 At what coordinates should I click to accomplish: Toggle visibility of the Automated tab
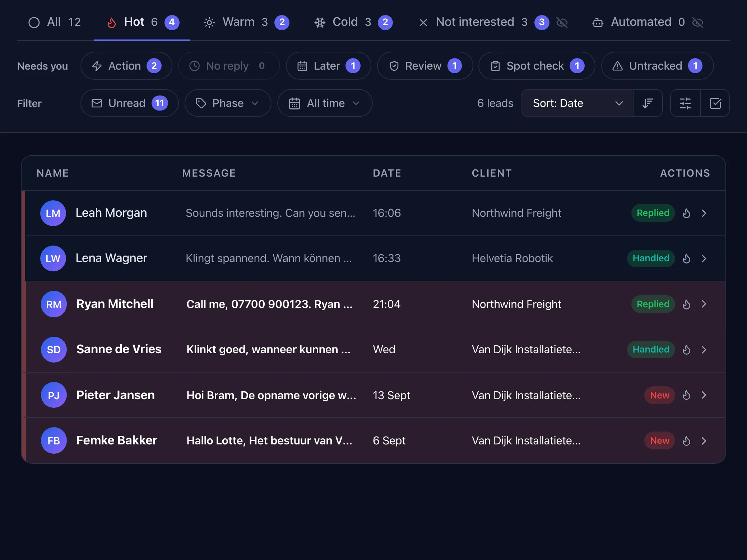click(x=697, y=23)
